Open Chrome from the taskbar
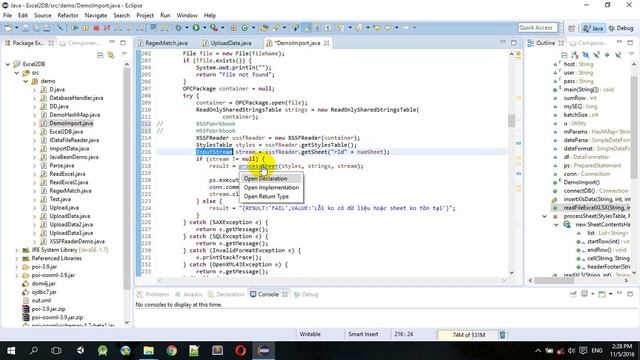Image resolution: width=640 pixels, height=360 pixels. pos(171,350)
